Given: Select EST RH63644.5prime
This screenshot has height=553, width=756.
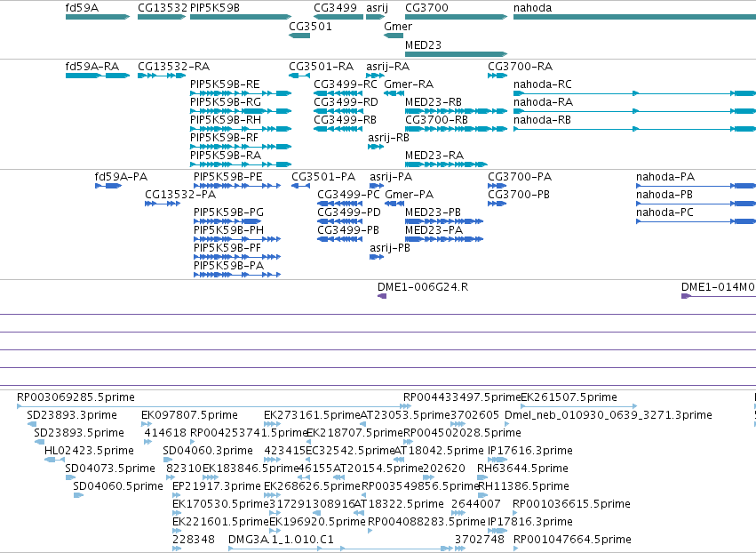Looking at the screenshot, I should point(522,469).
